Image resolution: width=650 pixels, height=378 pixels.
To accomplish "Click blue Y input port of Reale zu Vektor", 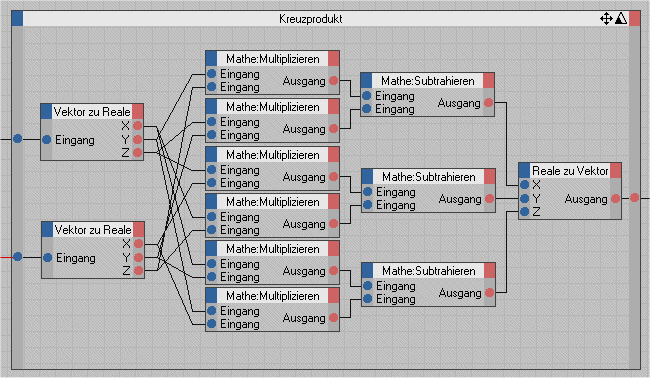I will pyautogui.click(x=524, y=199).
